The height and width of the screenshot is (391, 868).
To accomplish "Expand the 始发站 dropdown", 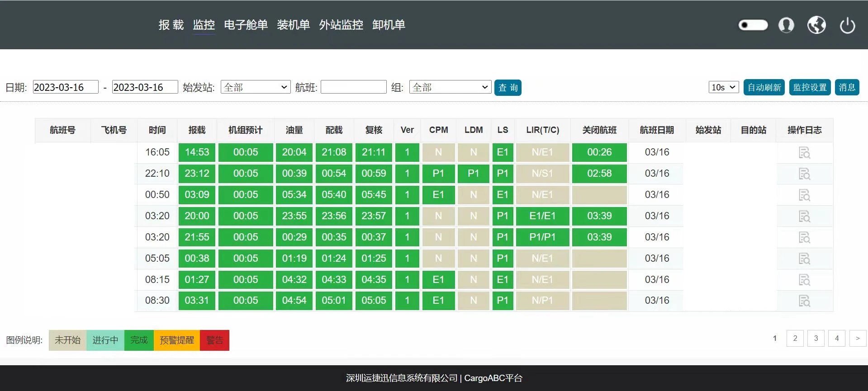I will (x=256, y=87).
